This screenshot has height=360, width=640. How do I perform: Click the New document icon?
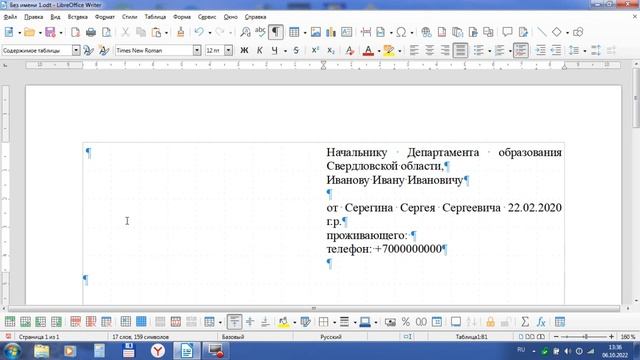(9, 32)
